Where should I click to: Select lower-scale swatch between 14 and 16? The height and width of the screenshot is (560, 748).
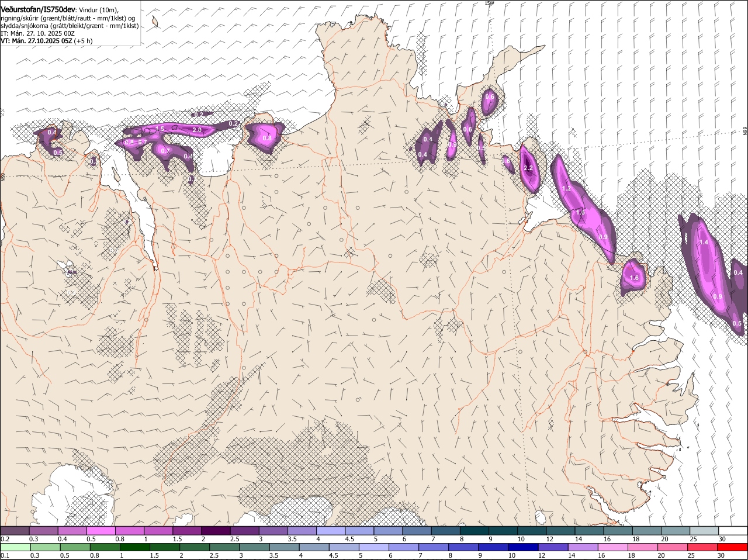(583, 547)
